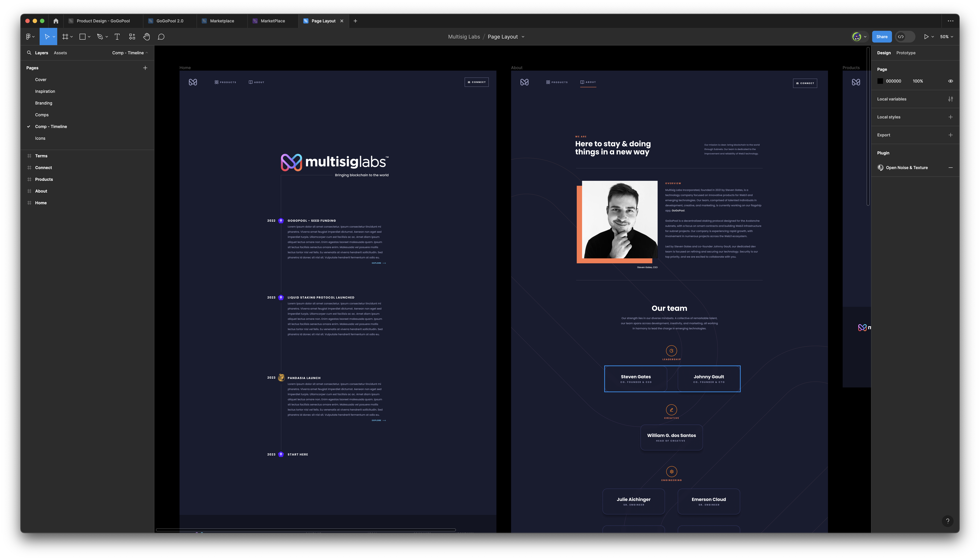Open the window more options ellipsis
The height and width of the screenshot is (560, 980).
tap(950, 21)
